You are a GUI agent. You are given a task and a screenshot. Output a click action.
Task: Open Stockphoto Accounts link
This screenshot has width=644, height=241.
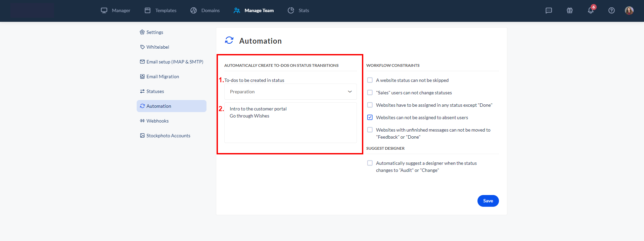pos(168,136)
